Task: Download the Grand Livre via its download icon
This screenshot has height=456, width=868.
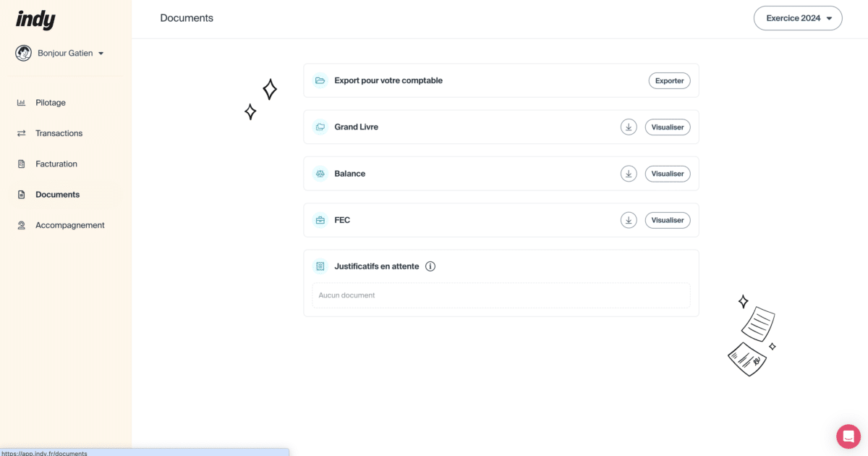Action: (628, 127)
